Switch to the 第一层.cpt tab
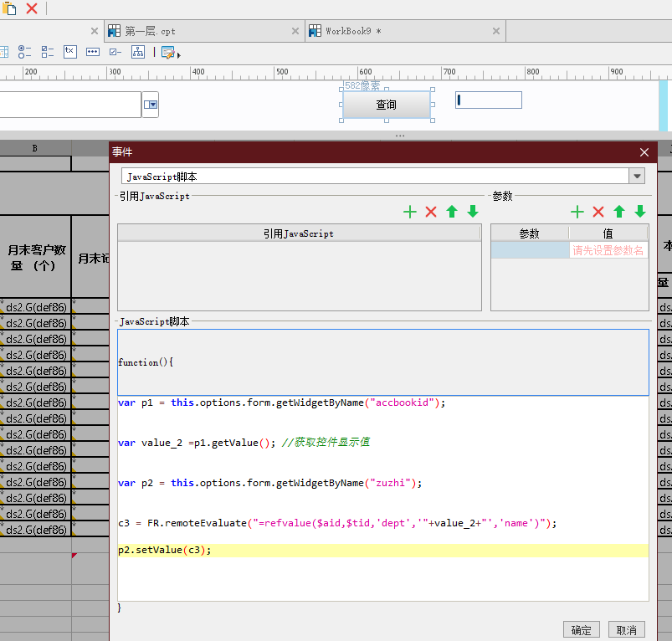This screenshot has height=641, width=672. (x=151, y=31)
